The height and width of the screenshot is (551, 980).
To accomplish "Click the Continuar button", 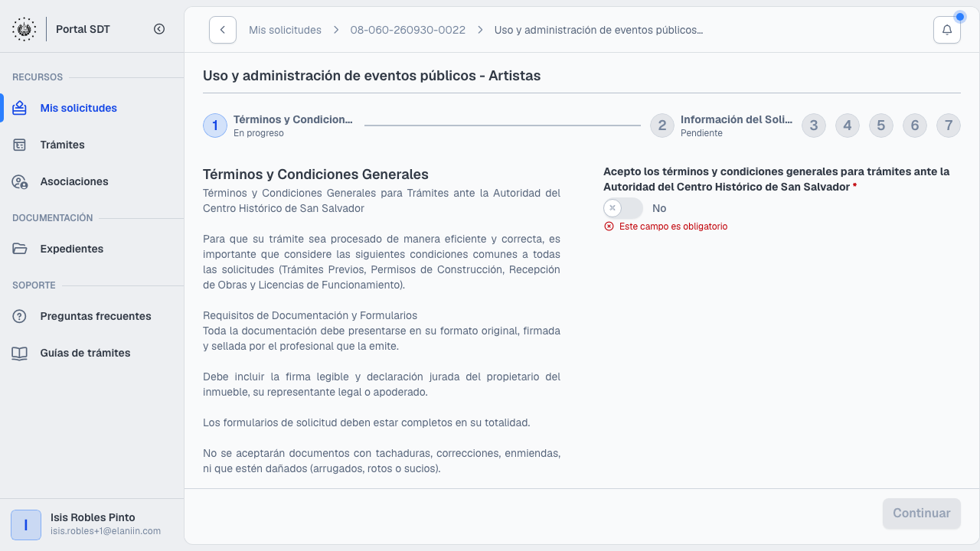I will coord(922,514).
